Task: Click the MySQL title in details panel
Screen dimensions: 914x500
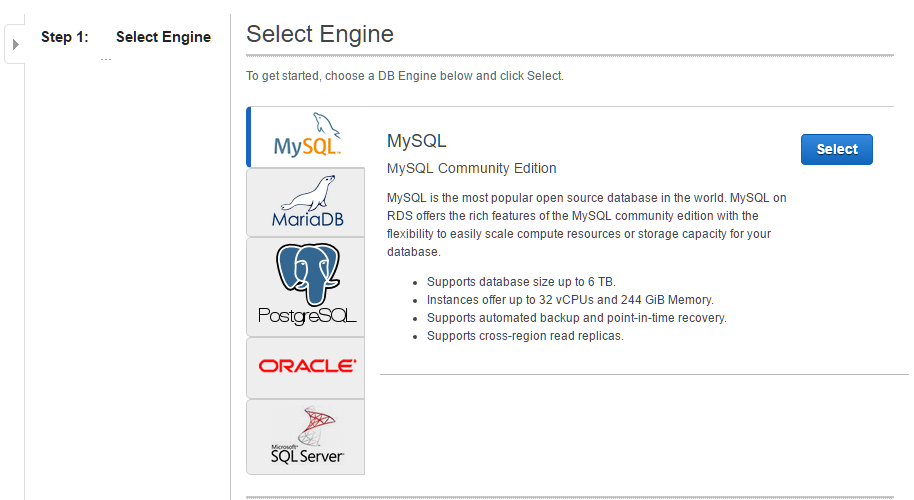Action: [417, 141]
